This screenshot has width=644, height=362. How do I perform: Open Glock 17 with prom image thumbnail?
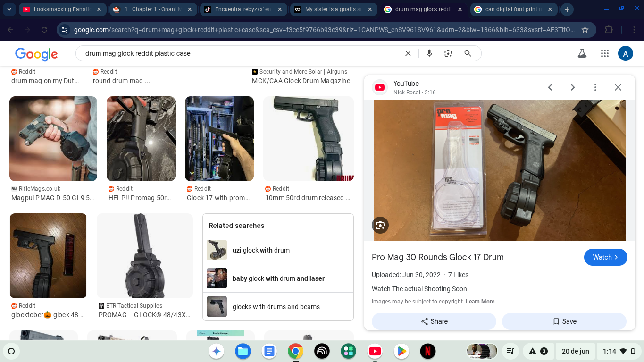(219, 139)
